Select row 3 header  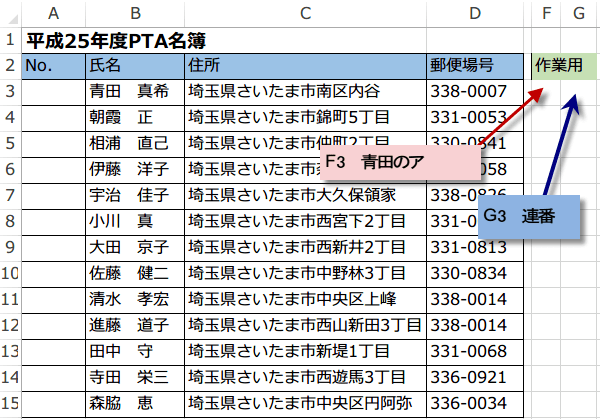10,92
